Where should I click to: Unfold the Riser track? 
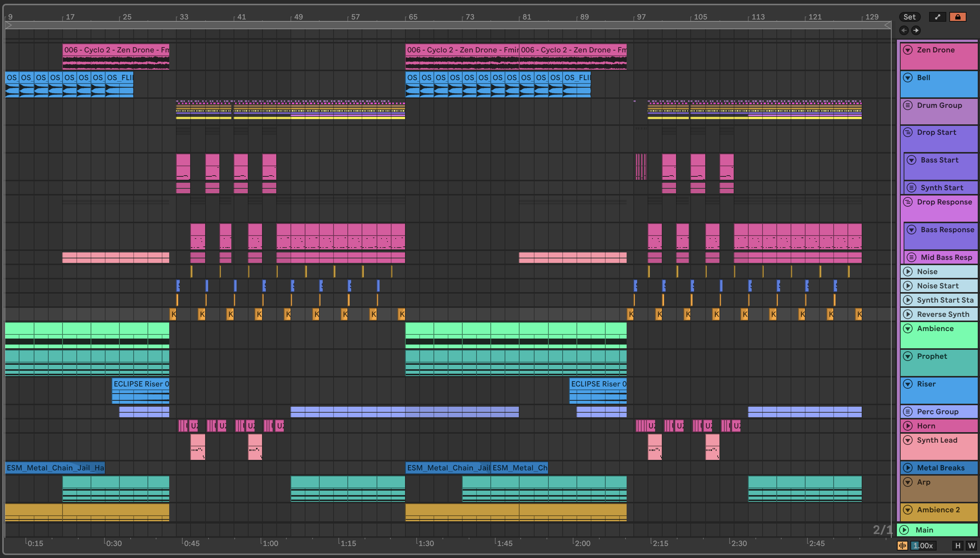pos(908,384)
